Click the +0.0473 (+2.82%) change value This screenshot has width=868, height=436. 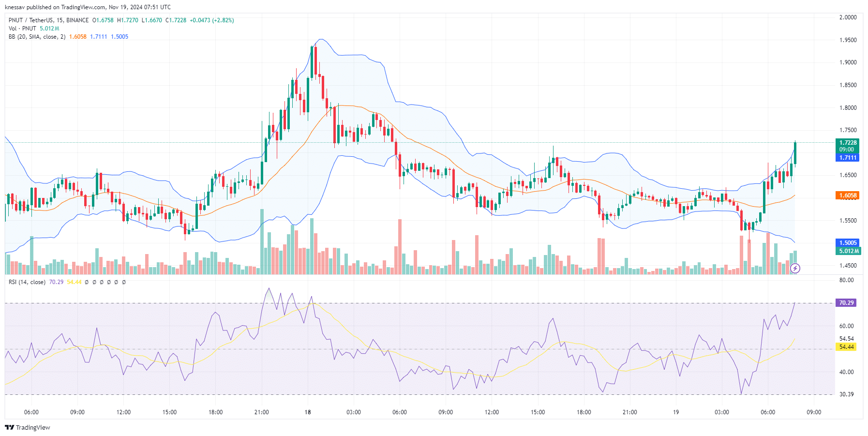(211, 20)
